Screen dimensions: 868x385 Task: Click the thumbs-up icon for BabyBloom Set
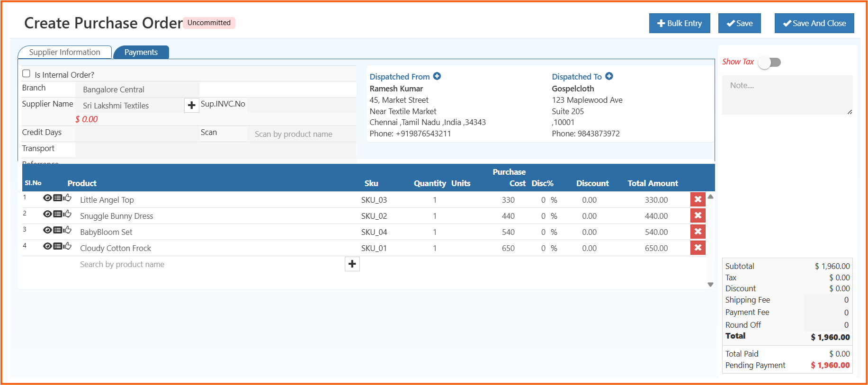[68, 230]
